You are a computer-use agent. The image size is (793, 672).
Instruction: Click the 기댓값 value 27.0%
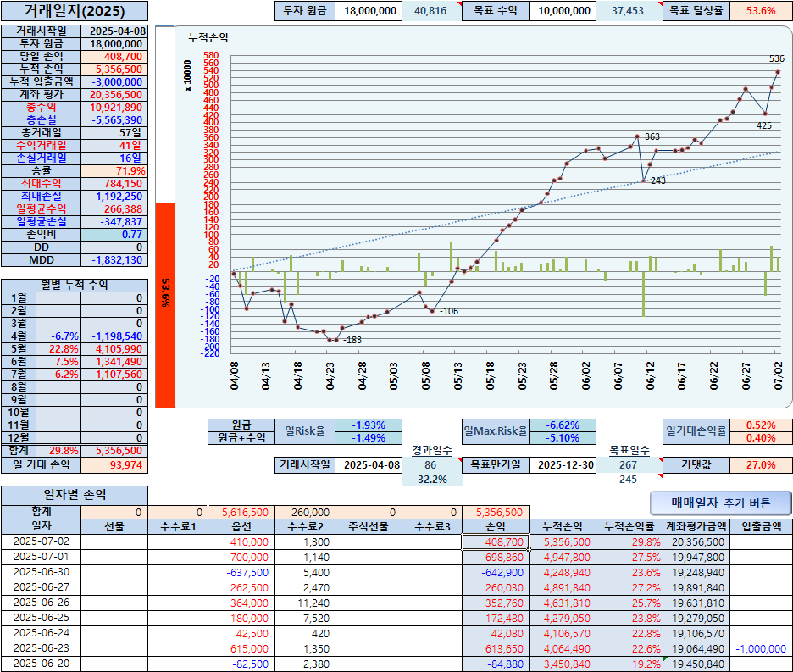click(x=761, y=464)
